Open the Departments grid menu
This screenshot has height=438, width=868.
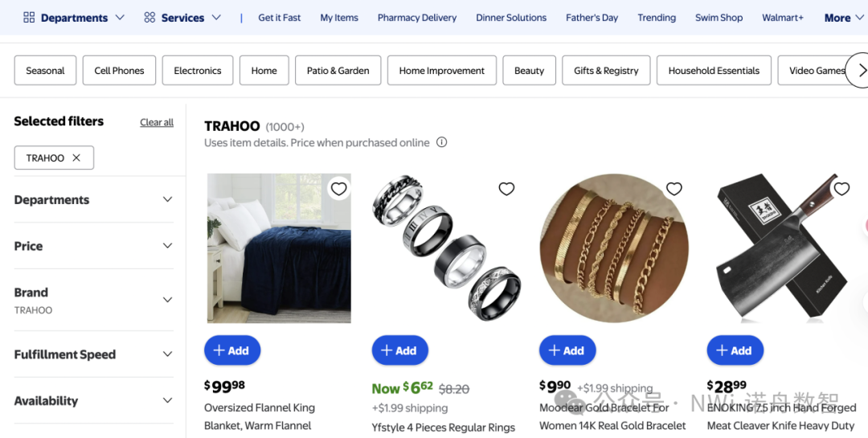coord(74,18)
